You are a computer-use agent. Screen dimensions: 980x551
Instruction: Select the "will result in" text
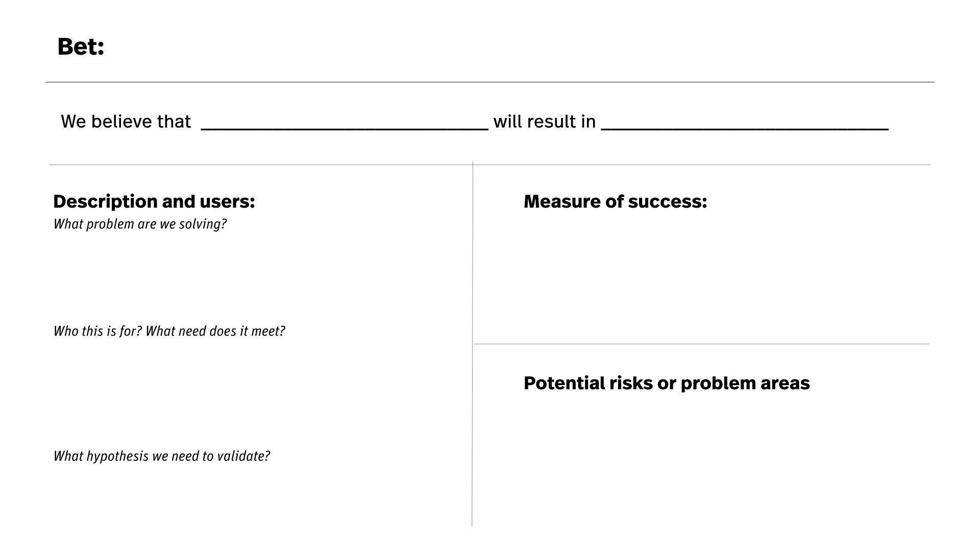pos(545,121)
